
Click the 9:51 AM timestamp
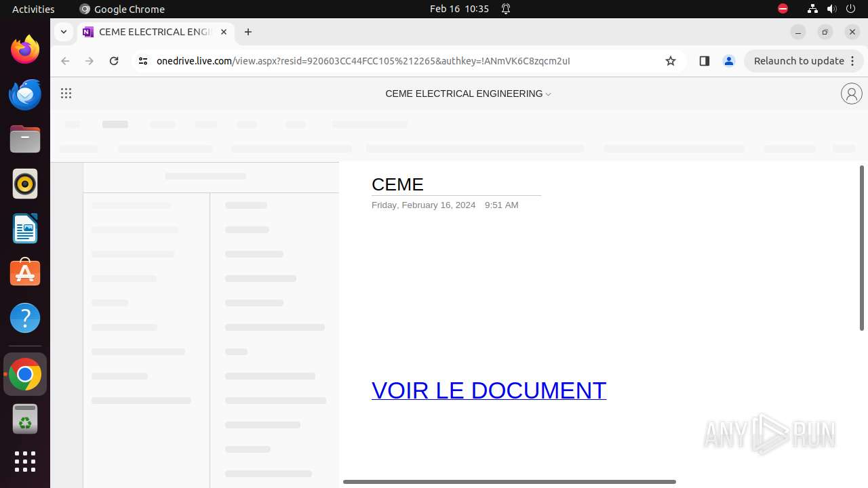[501, 205]
